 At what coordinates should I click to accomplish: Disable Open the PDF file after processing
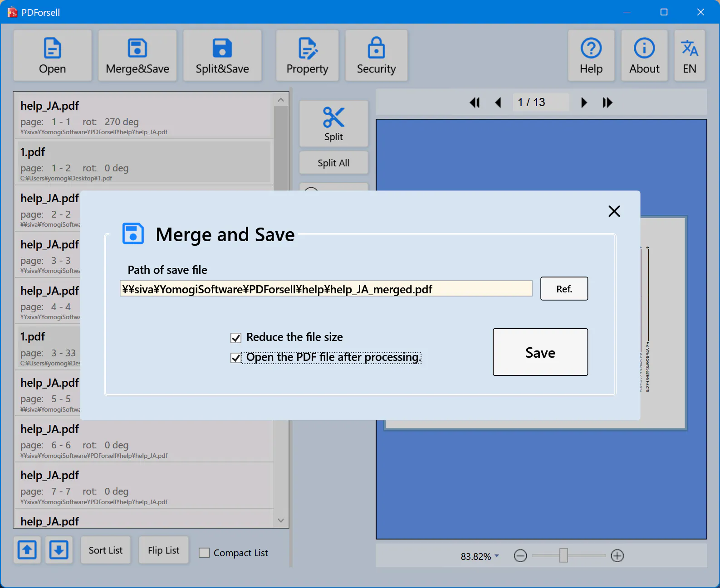[x=236, y=358]
